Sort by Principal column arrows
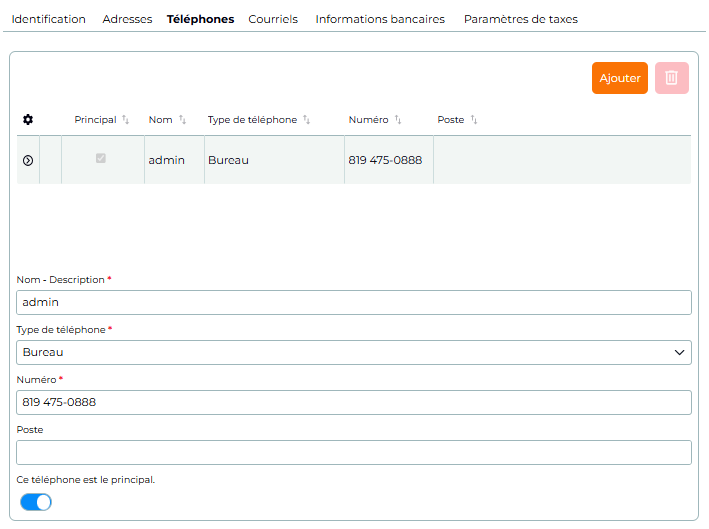Image resolution: width=709 pixels, height=529 pixels. pyautogui.click(x=126, y=119)
